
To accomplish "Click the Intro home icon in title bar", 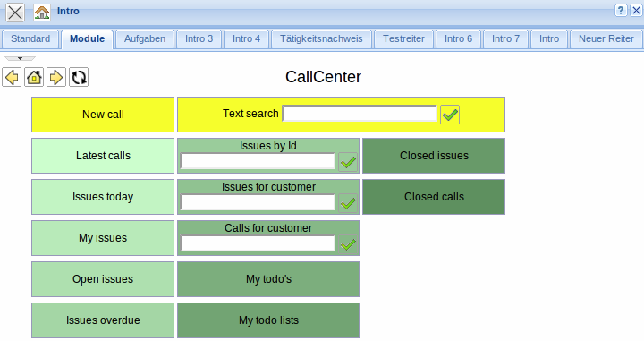I will click(x=42, y=13).
